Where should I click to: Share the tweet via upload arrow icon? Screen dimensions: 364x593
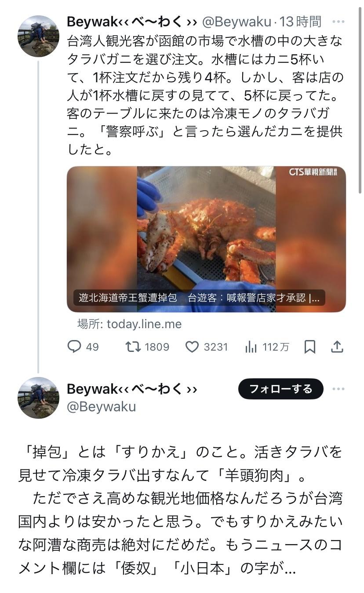[x=337, y=347]
